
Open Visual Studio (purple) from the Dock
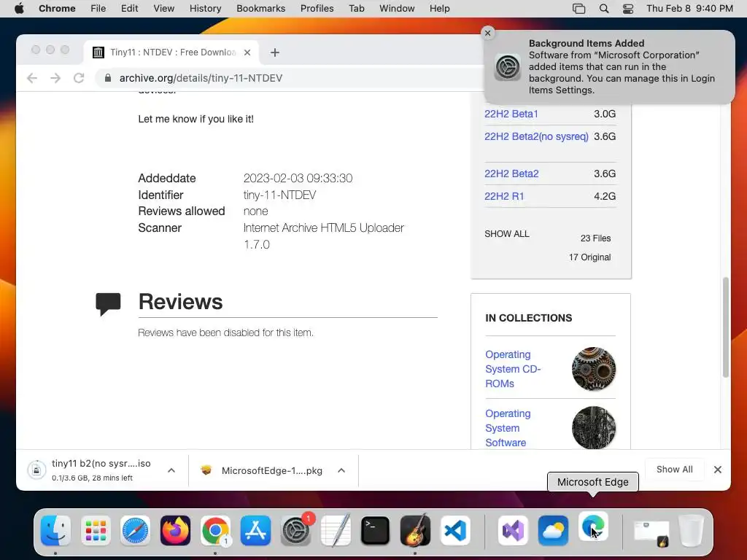pyautogui.click(x=513, y=530)
